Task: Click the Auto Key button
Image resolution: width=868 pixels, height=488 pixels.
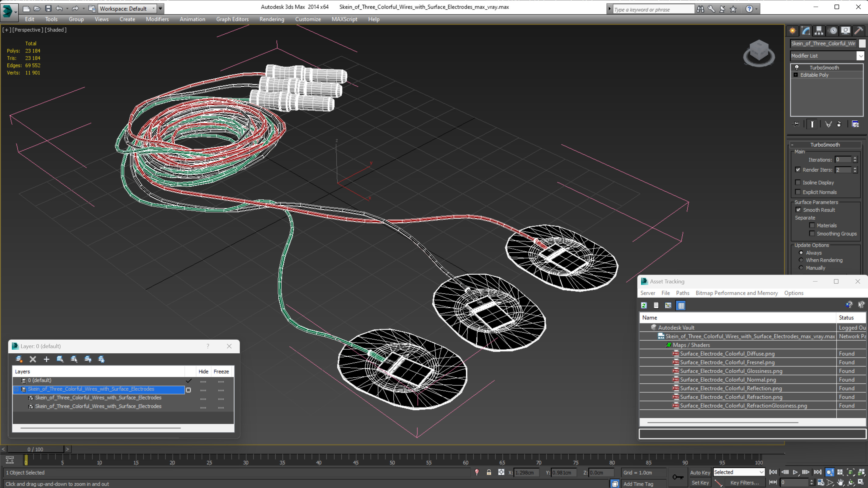Action: [x=699, y=472]
